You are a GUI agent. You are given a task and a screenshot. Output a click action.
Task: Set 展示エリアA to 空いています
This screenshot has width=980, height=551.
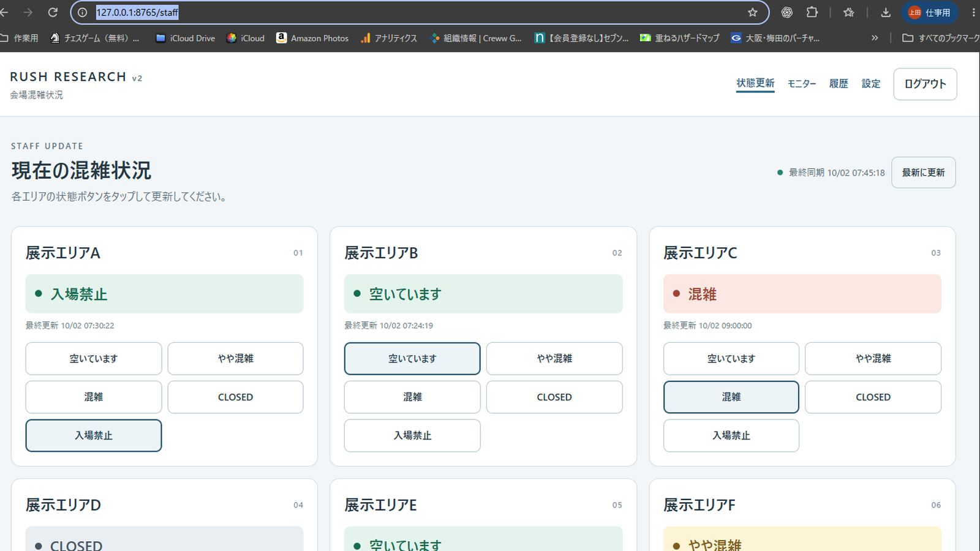94,359
